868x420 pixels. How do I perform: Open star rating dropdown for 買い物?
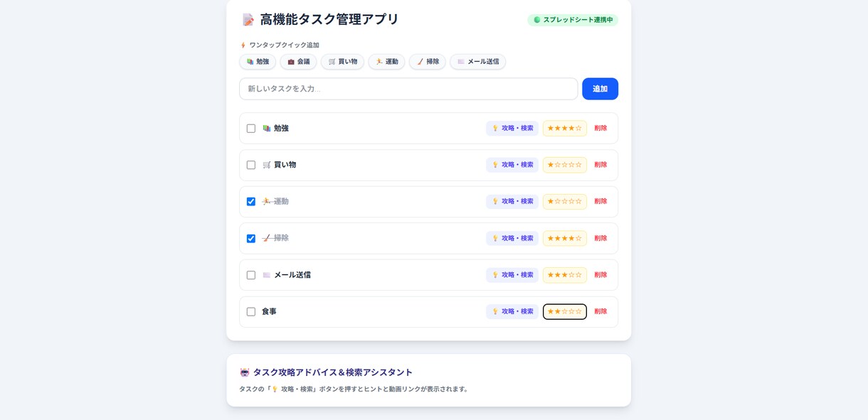[x=565, y=165]
